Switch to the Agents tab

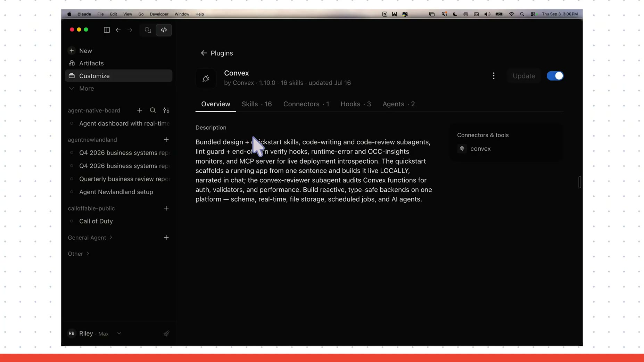(398, 104)
